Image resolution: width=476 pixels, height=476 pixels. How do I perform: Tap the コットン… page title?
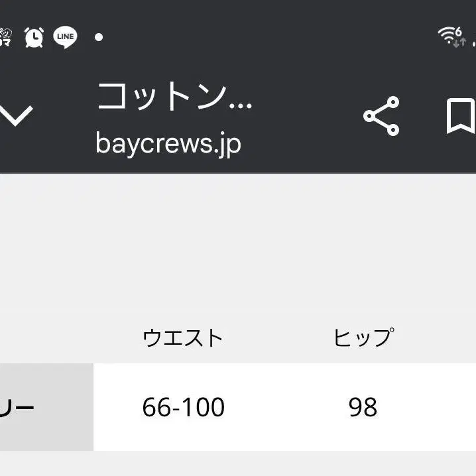[174, 97]
